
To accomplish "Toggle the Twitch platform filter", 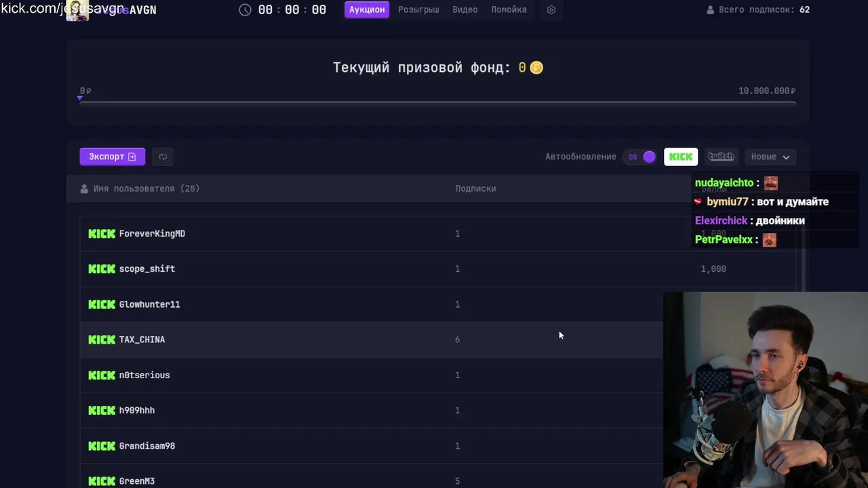I will pos(721,157).
